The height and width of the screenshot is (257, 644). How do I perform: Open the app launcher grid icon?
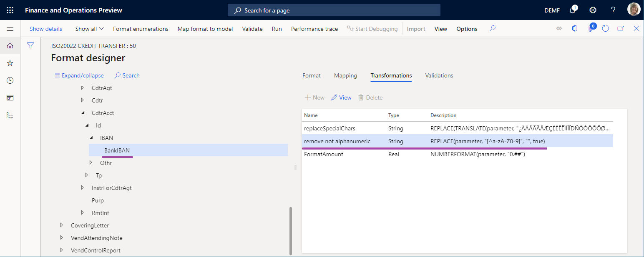10,10
